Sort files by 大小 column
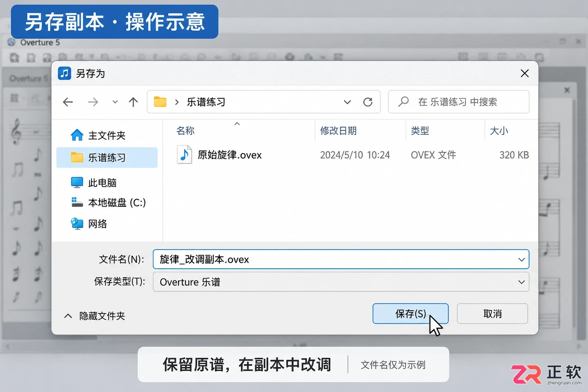 (x=499, y=131)
